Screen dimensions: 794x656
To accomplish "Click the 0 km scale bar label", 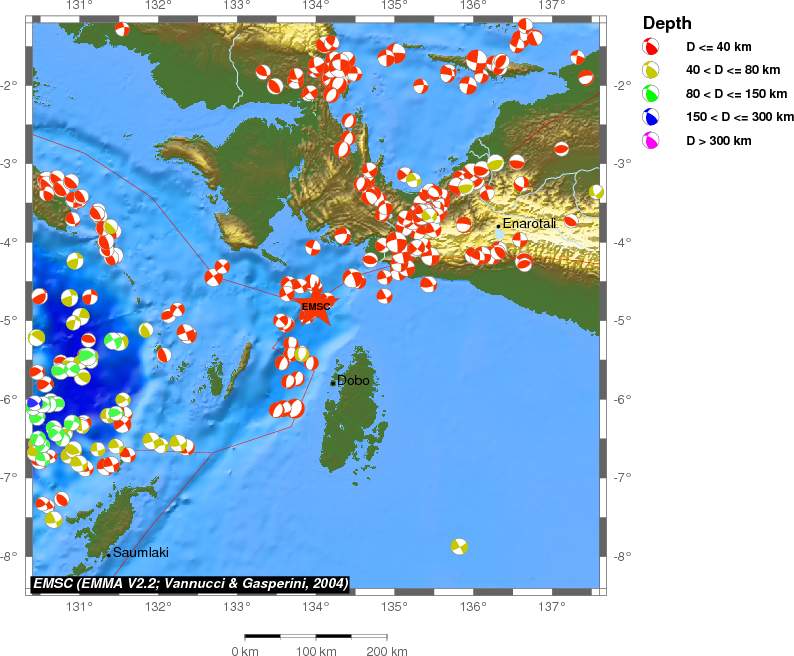I will (245, 651).
